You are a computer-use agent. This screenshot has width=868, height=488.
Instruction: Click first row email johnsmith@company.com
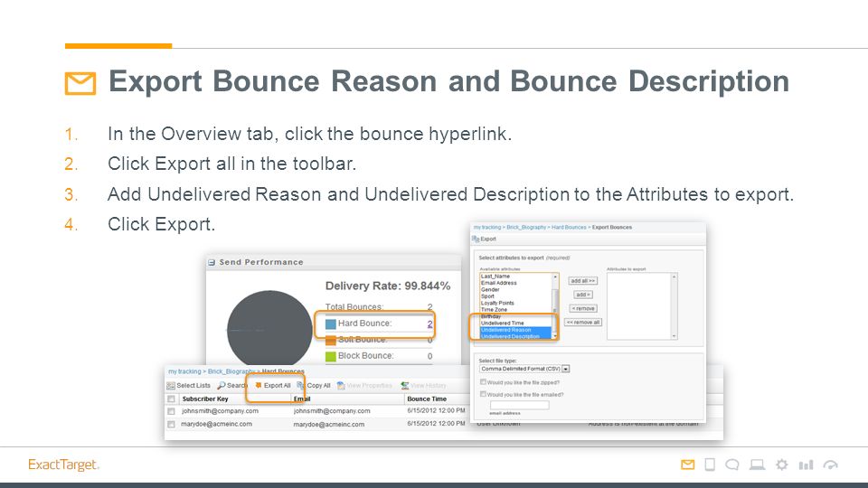pyautogui.click(x=332, y=412)
